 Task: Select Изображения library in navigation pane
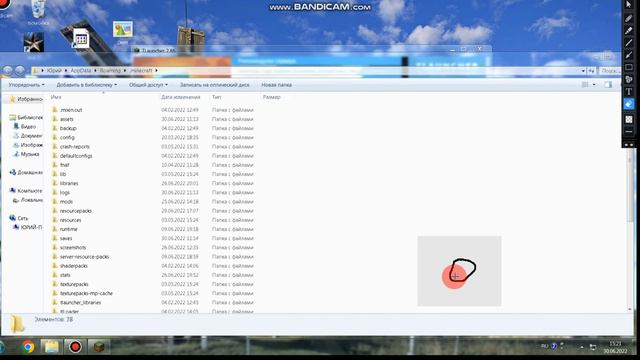[x=28, y=145]
